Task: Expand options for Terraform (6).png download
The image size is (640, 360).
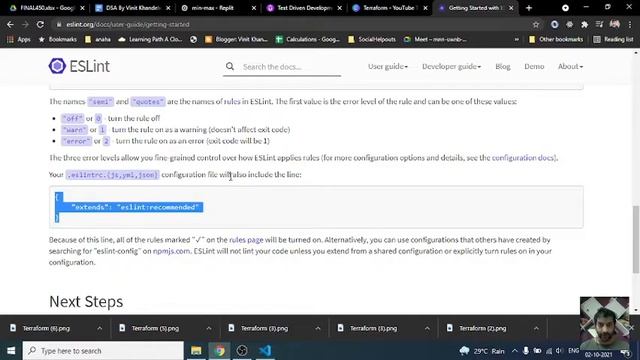Action: (x=100, y=328)
